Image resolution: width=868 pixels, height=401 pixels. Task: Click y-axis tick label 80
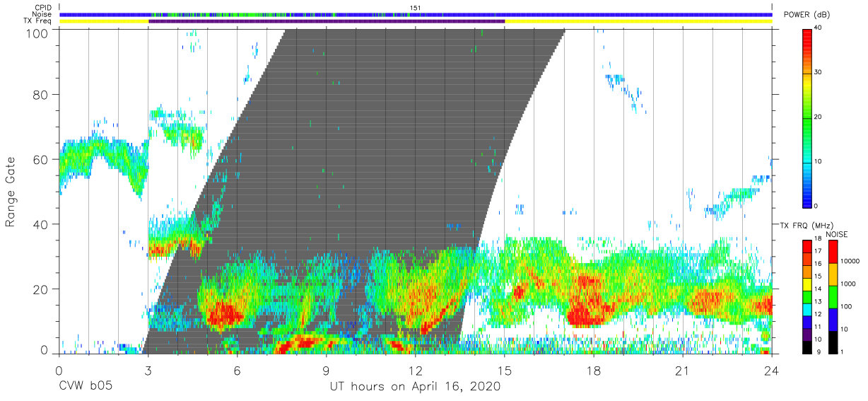(x=41, y=94)
